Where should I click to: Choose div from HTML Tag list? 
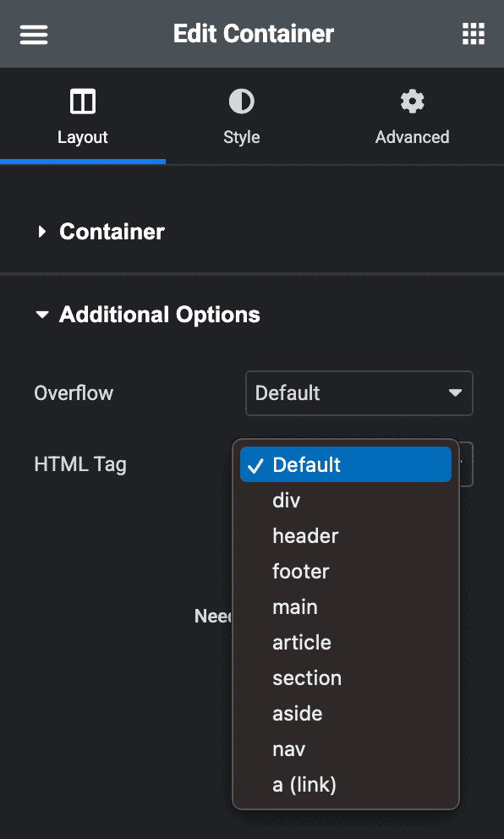tap(346, 501)
